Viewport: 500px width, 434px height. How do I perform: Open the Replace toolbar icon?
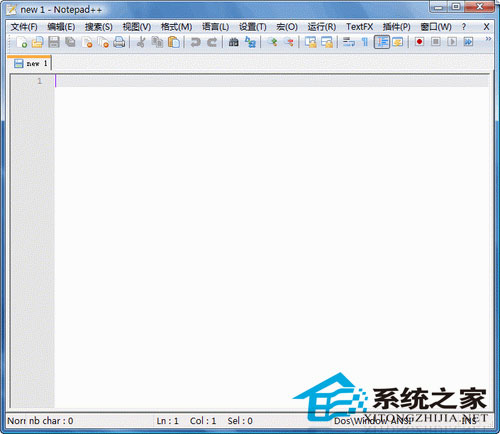click(x=250, y=42)
